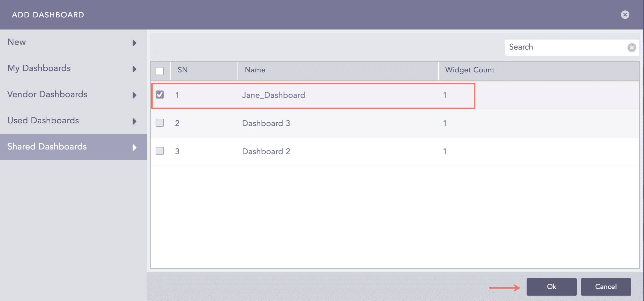Uncheck the Jane_Dashboard checkbox
This screenshot has height=301, width=644.
coord(160,95)
